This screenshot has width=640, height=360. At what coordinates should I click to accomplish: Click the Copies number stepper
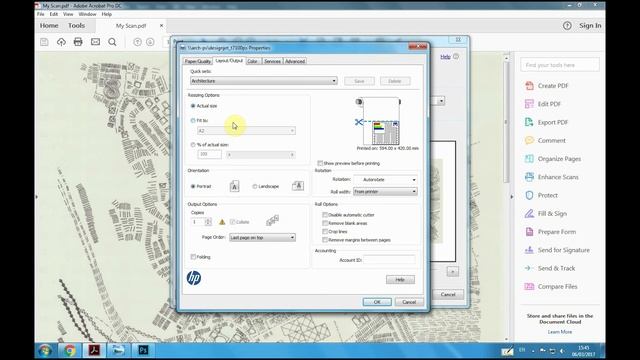point(208,222)
